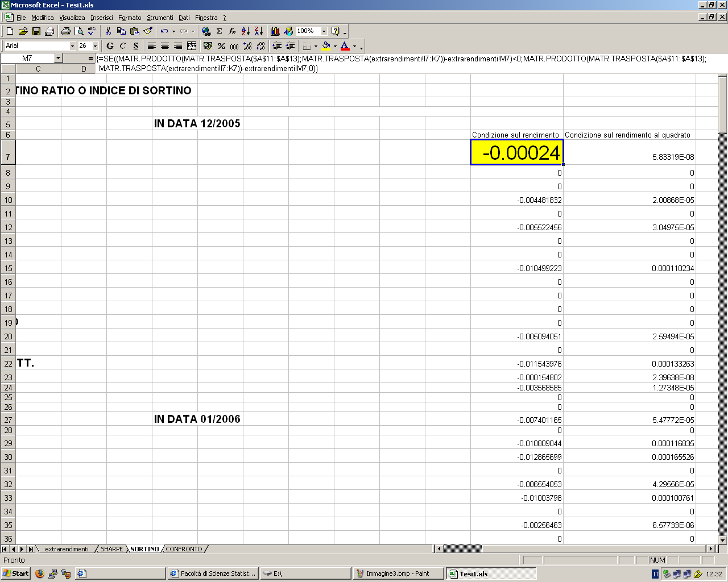Go to last sheet tab navigation arrow
The image size is (728, 582).
pyautogui.click(x=31, y=549)
